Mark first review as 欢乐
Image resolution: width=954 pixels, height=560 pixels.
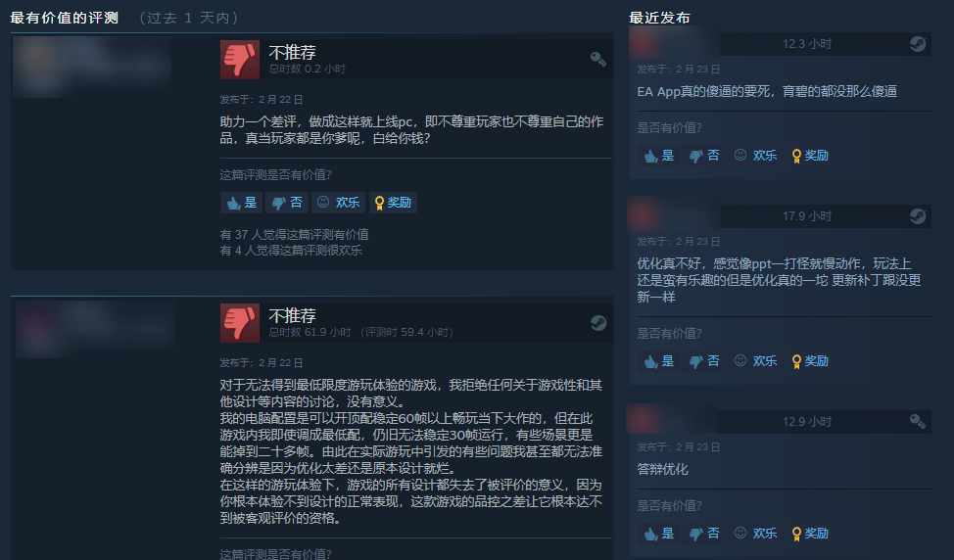coord(338,203)
